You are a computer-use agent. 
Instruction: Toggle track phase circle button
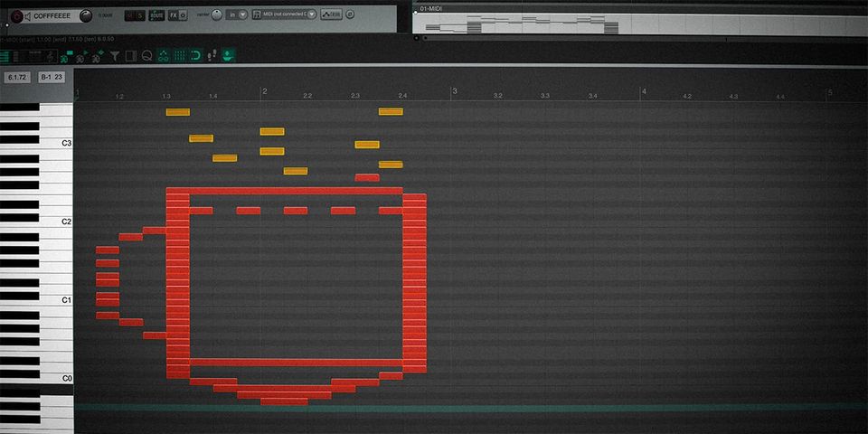click(350, 14)
